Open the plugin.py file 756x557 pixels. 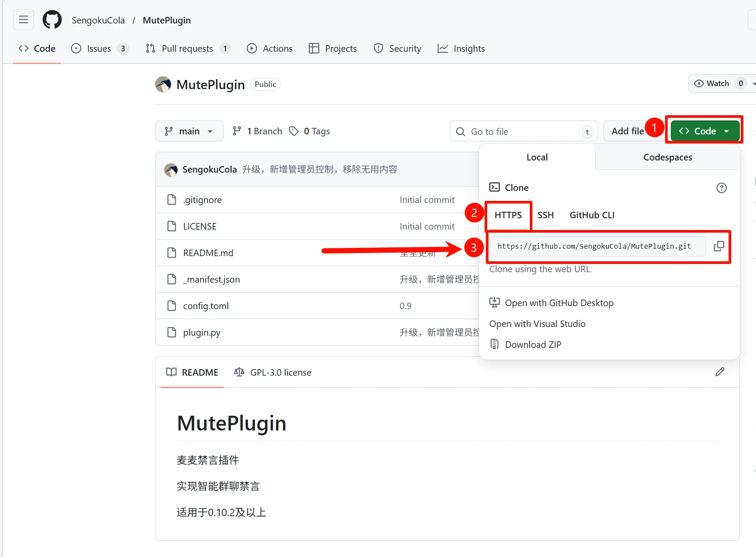point(201,333)
